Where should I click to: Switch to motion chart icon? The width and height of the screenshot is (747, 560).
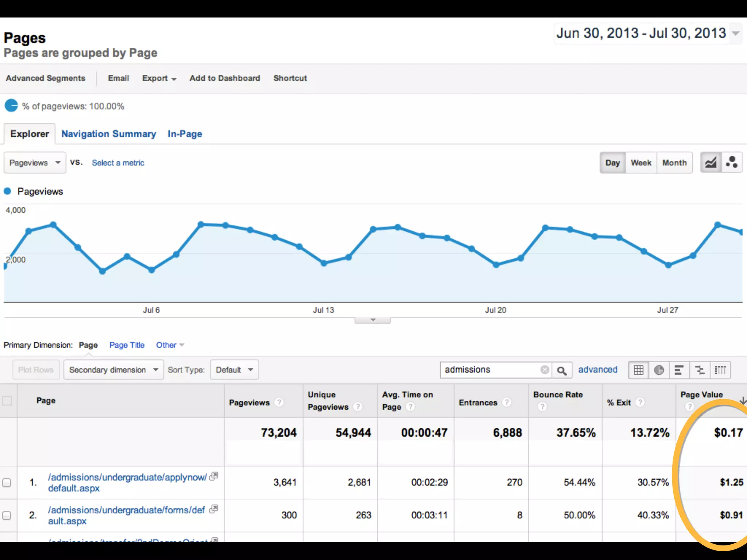[731, 163]
